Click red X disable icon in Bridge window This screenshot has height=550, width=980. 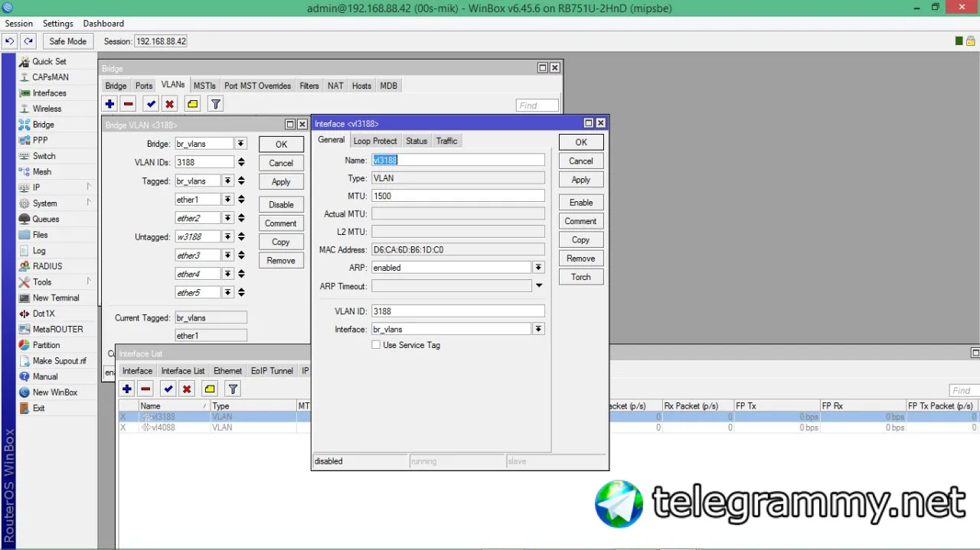(x=169, y=104)
